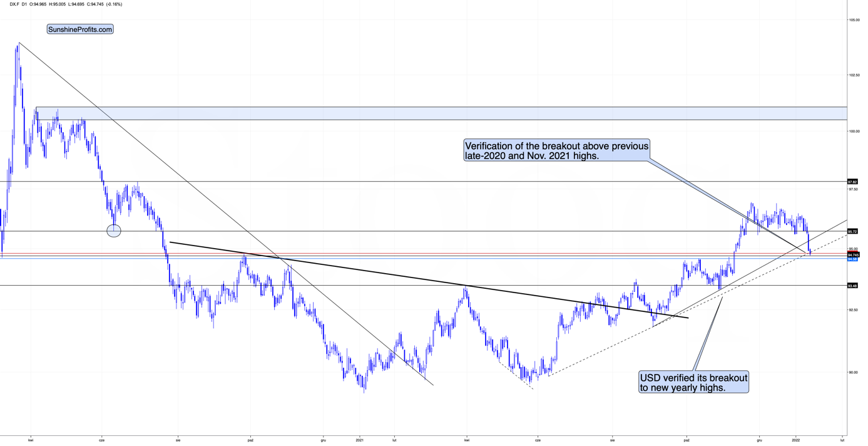The height and width of the screenshot is (446, 868).
Task: Click the 97.82 price level tag
Action: [852, 182]
